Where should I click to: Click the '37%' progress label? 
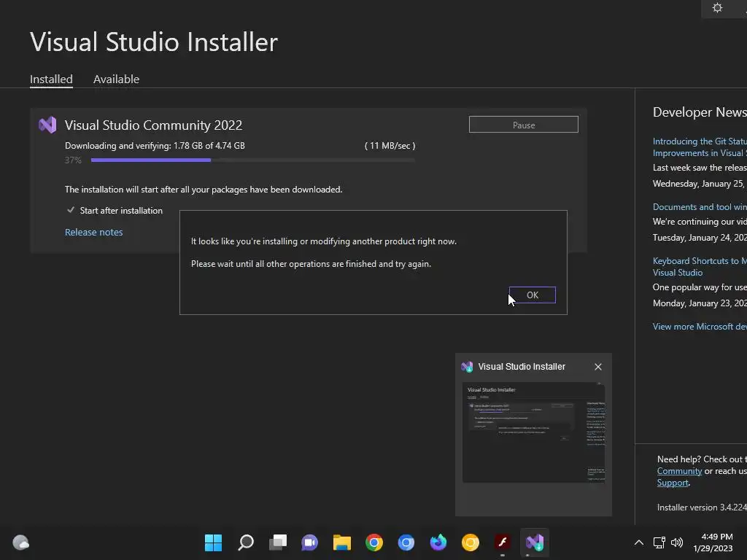click(x=73, y=160)
